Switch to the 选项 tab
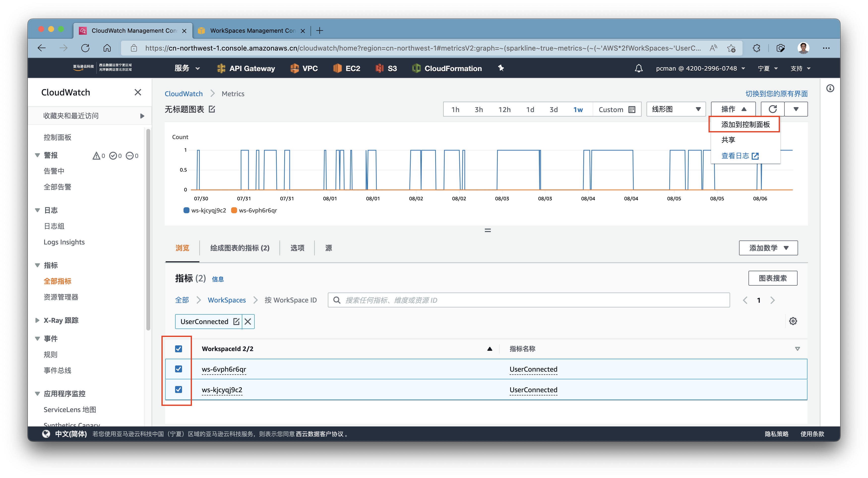 pyautogui.click(x=297, y=248)
